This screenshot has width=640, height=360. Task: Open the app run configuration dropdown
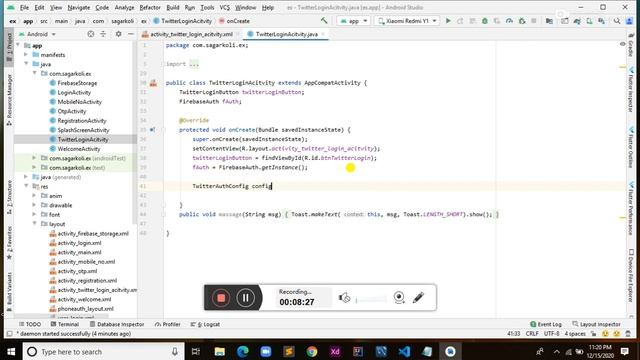[x=353, y=21]
